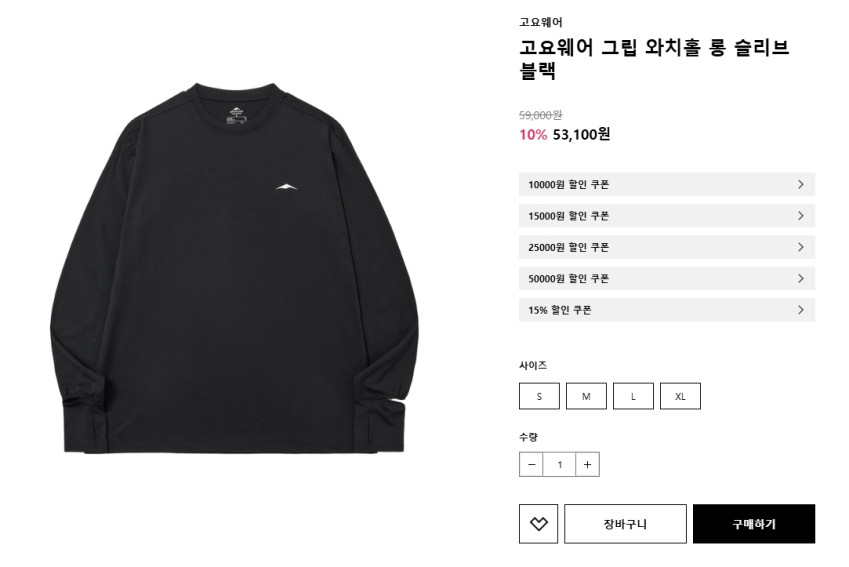The height and width of the screenshot is (567, 849).
Task: Open chevron arrow of 25000원 coupon
Action: (801, 247)
